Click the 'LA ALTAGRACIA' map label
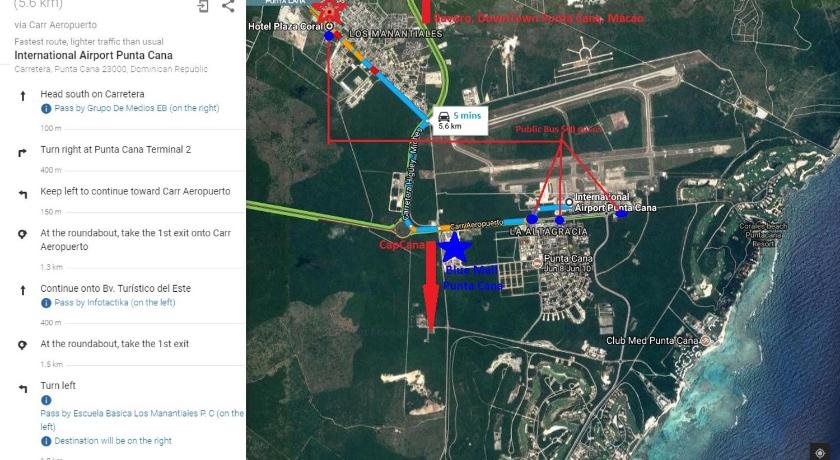This screenshot has height=460, width=840. coord(548,232)
